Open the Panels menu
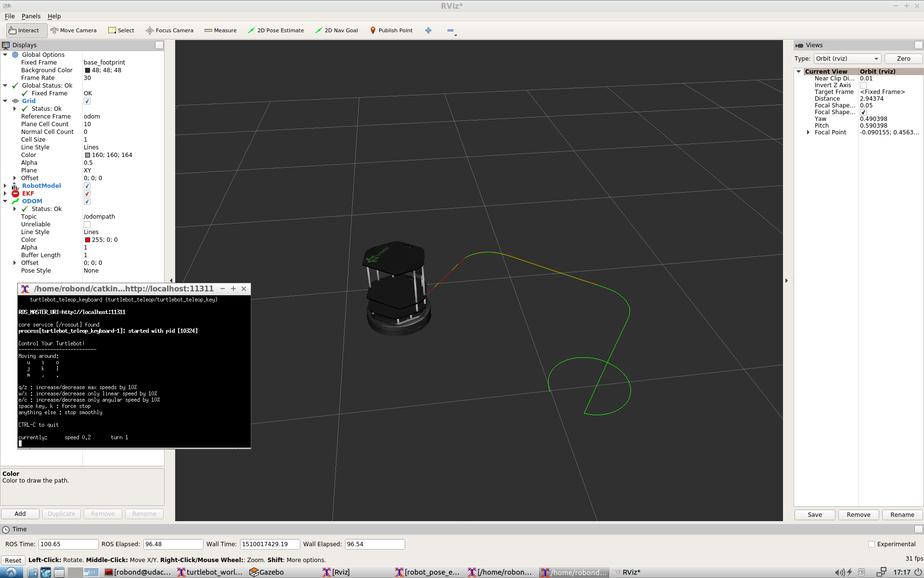This screenshot has height=578, width=924. click(x=31, y=16)
